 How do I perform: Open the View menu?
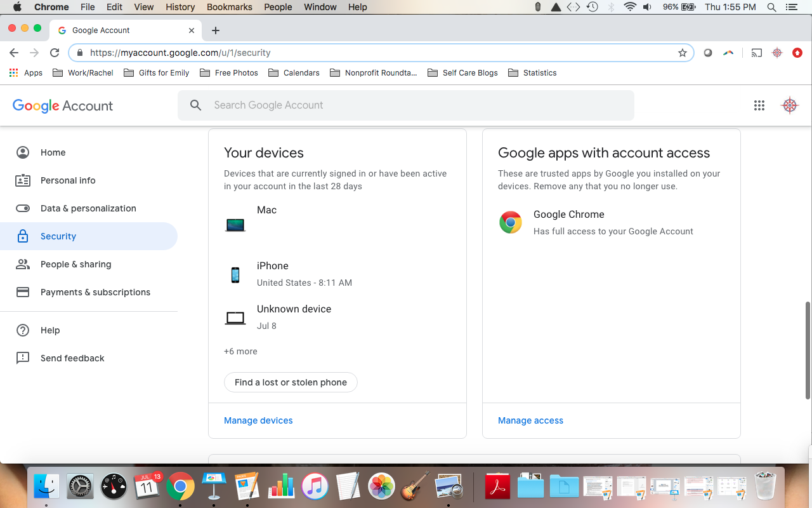point(144,7)
